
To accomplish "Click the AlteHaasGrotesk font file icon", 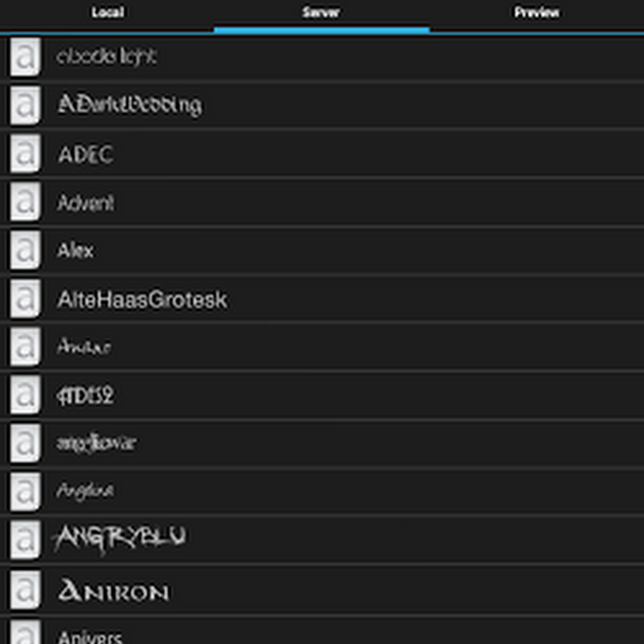I will (24, 299).
